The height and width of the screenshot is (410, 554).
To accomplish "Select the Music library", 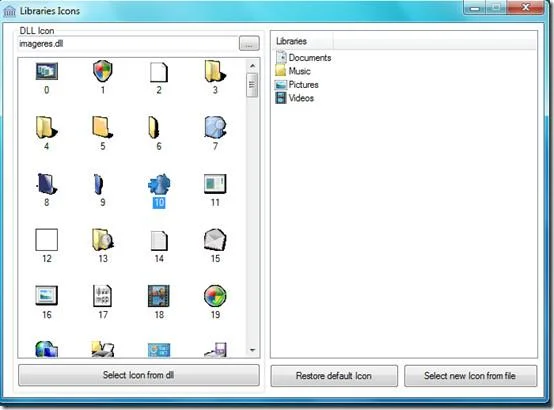I will pyautogui.click(x=293, y=71).
